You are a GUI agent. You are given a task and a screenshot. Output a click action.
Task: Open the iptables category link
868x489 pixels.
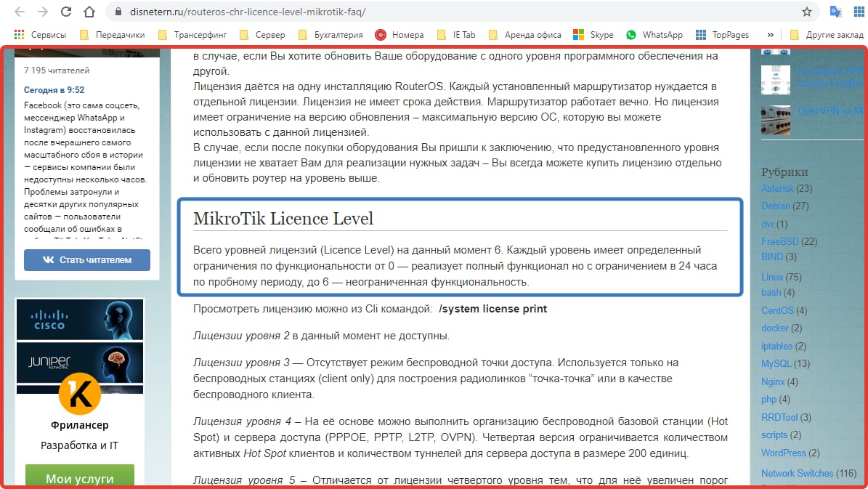coord(776,346)
